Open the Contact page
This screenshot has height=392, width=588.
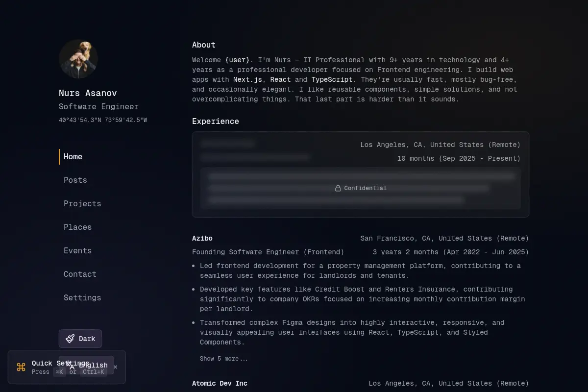(80, 274)
